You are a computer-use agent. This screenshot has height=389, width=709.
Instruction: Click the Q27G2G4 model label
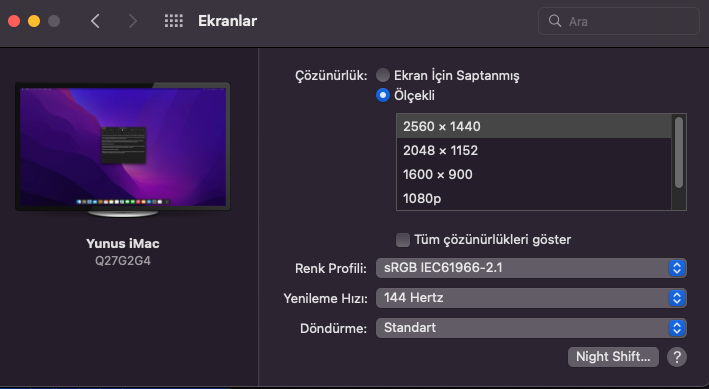[123, 261]
